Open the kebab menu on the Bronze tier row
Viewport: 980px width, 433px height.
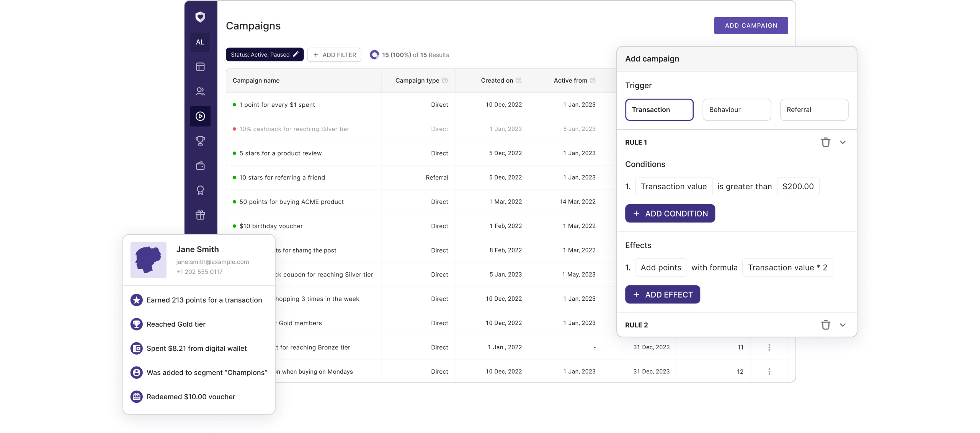[x=769, y=347]
